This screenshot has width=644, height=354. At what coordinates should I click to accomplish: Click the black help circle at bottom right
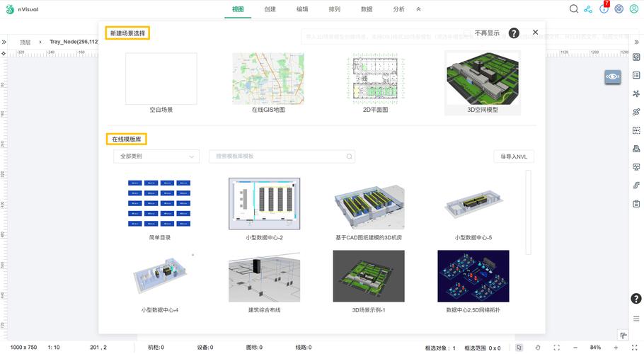(x=636, y=299)
